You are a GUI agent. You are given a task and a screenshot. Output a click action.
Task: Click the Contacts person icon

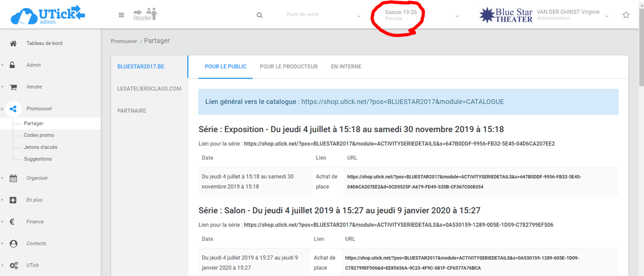pos(13,243)
